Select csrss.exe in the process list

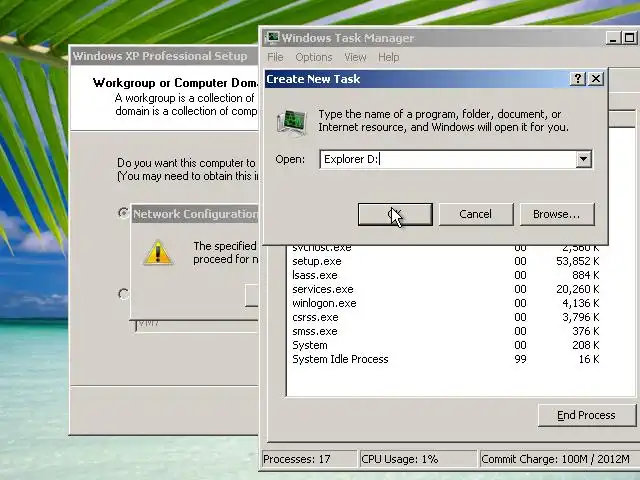tap(445, 317)
